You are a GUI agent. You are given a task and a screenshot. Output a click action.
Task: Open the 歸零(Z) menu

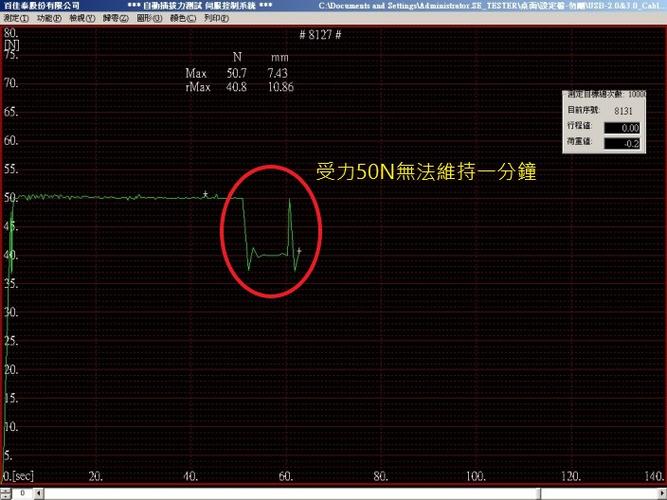click(x=115, y=19)
